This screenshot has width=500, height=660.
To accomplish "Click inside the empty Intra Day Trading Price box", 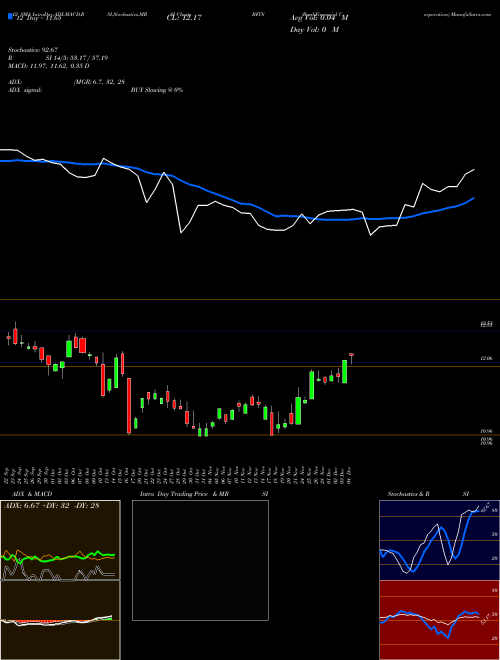I will pyautogui.click(x=200, y=560).
